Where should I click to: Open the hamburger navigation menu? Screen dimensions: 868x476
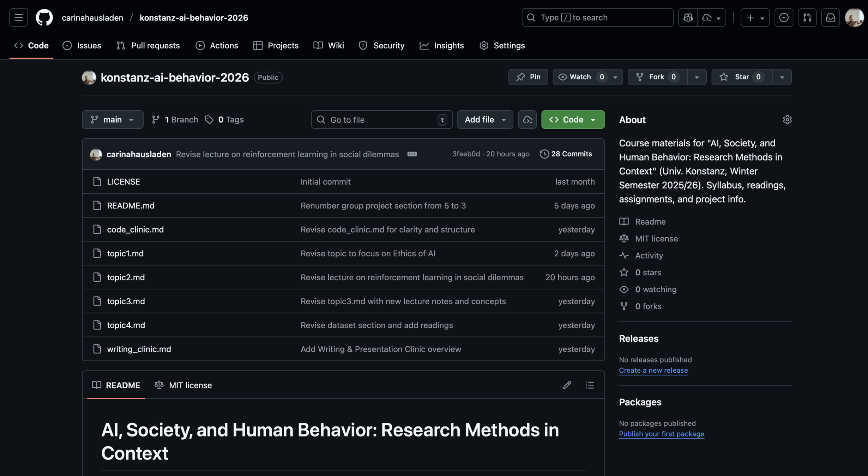18,18
